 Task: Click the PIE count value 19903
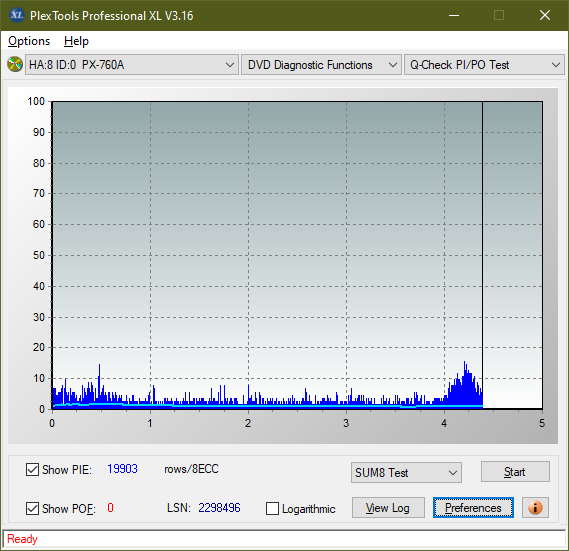coord(122,469)
